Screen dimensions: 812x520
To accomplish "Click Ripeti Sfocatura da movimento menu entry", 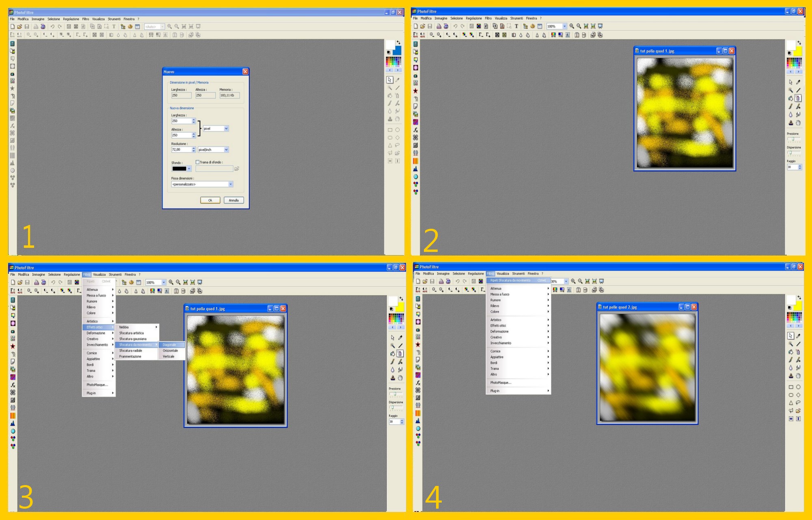I will click(510, 280).
